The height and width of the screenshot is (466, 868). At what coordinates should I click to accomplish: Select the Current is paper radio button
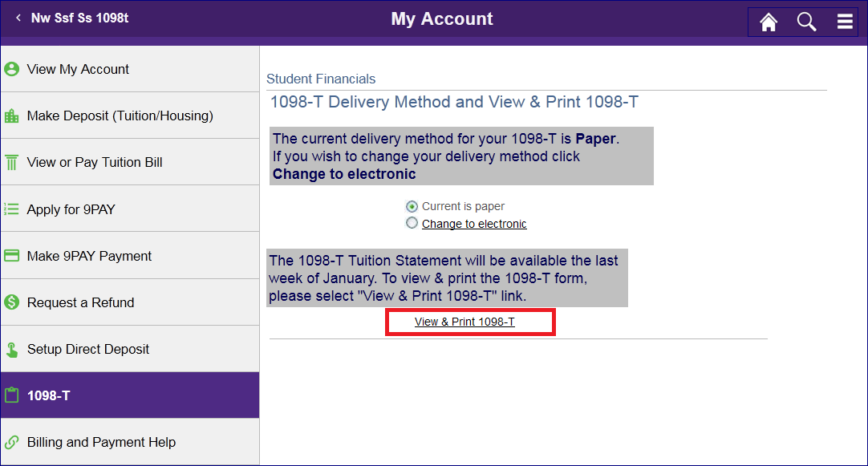pos(412,206)
